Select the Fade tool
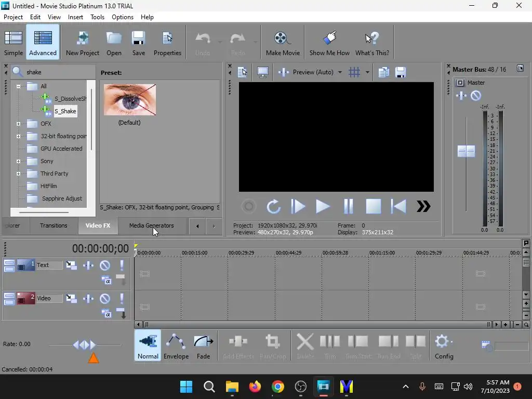This screenshot has height=399, width=532. (x=203, y=345)
